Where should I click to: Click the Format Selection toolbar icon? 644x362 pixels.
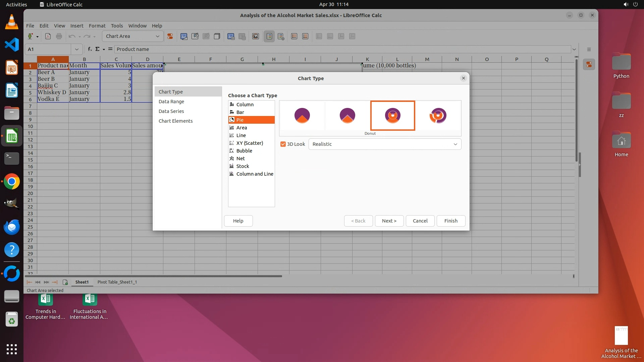click(170, 36)
